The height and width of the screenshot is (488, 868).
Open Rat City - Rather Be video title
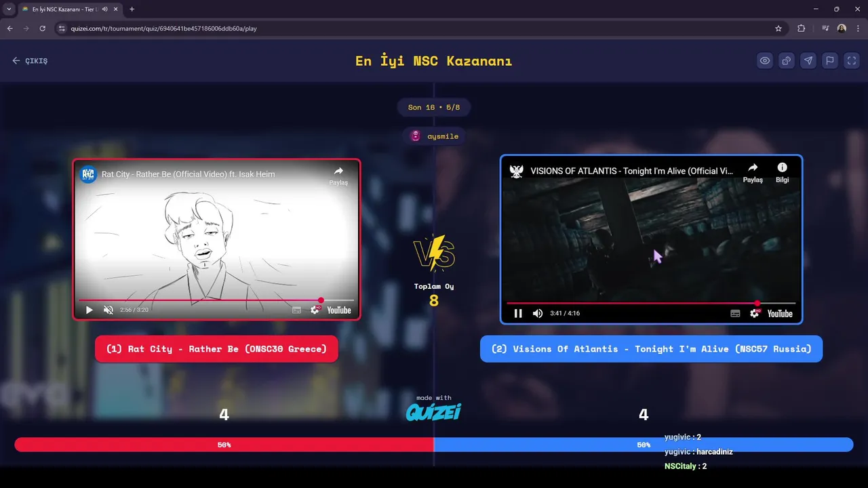pos(189,174)
